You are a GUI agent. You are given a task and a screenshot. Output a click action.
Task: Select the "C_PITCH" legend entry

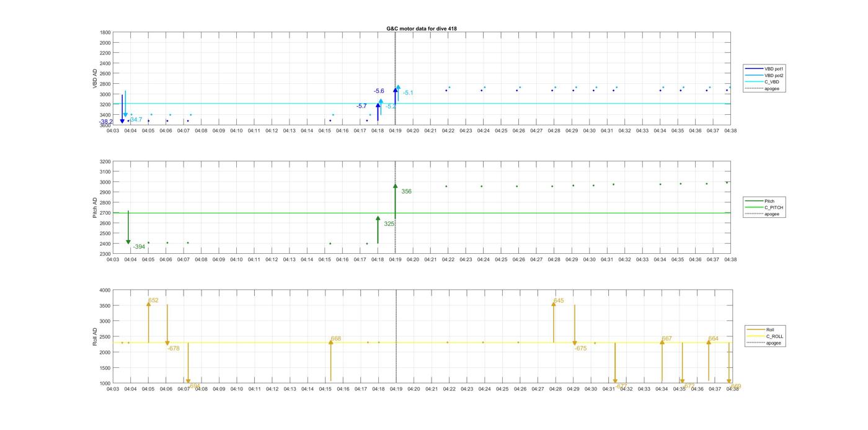(x=764, y=207)
